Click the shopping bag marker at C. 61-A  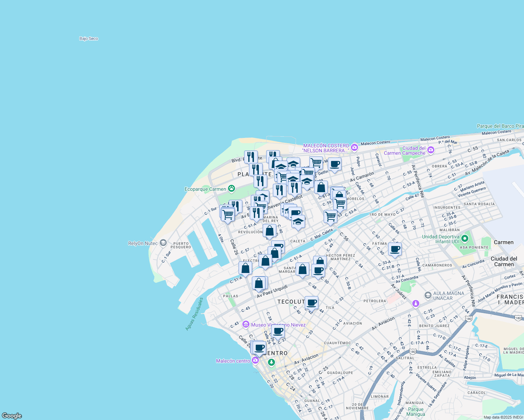tap(321, 188)
